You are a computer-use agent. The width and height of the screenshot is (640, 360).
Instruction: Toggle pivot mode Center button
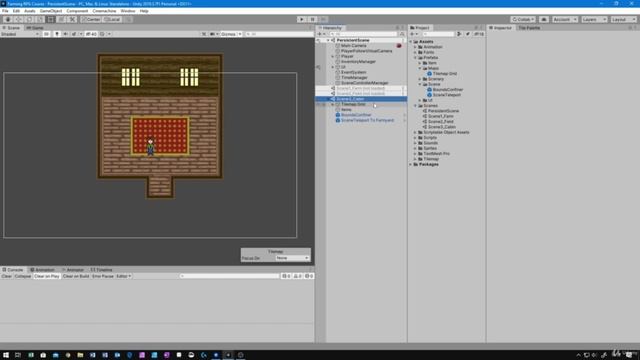[91, 19]
